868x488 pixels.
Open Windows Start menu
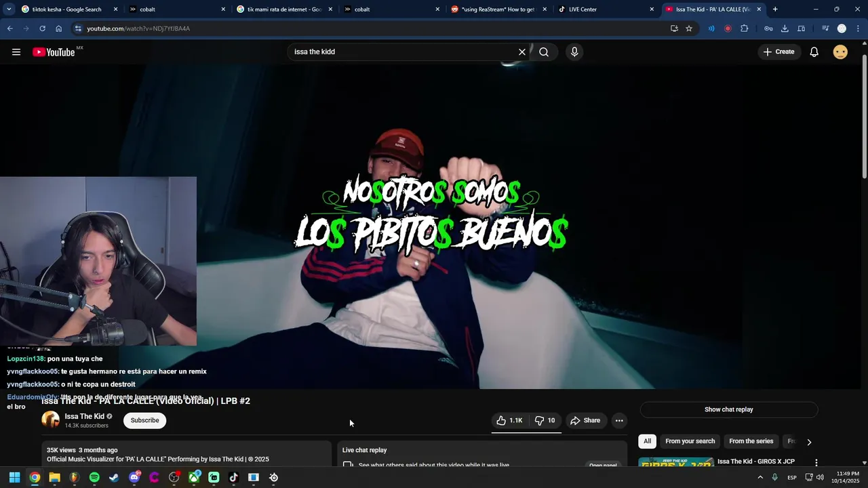tap(14, 477)
